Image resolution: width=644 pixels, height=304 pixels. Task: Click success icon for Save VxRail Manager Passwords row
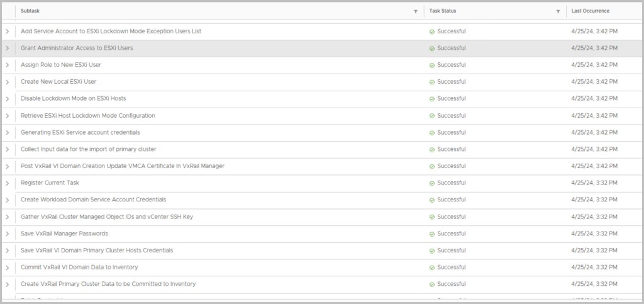coord(432,234)
